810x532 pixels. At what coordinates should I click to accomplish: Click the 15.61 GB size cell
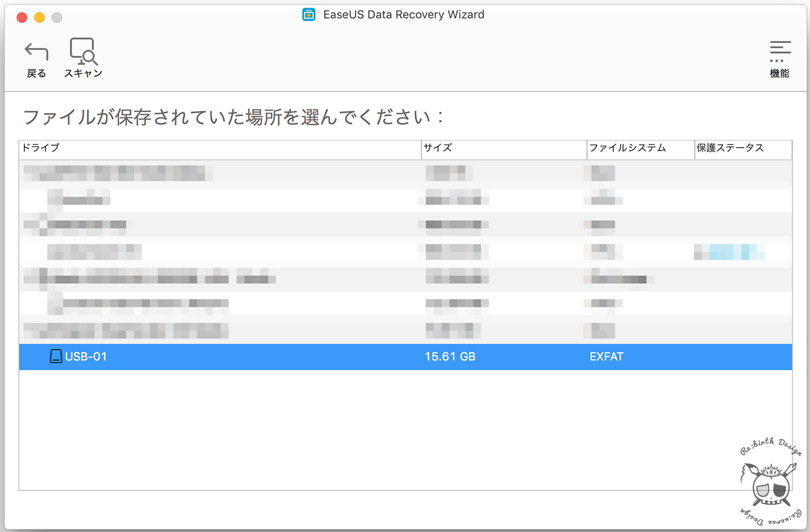[x=450, y=357]
